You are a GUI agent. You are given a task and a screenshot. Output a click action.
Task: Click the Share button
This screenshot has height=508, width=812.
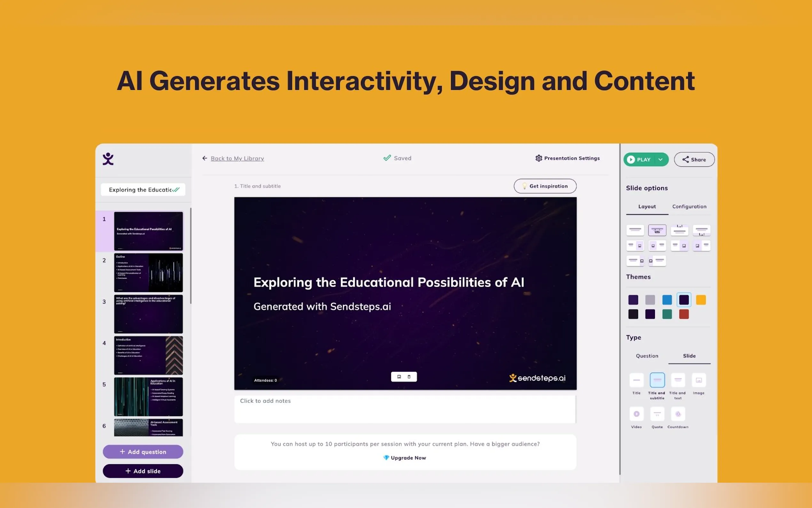pos(694,160)
